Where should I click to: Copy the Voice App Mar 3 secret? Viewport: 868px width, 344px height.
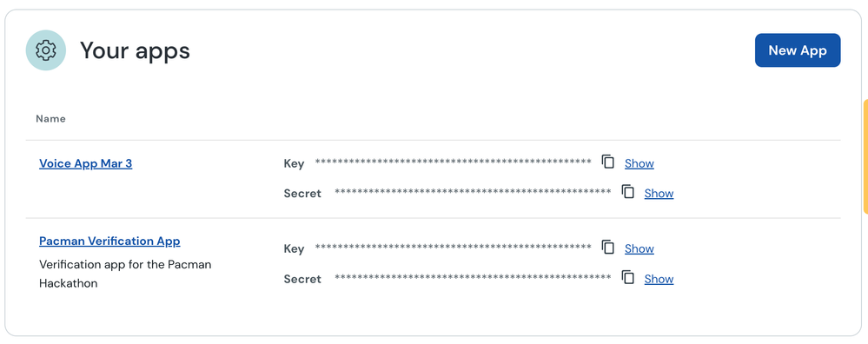click(x=627, y=192)
